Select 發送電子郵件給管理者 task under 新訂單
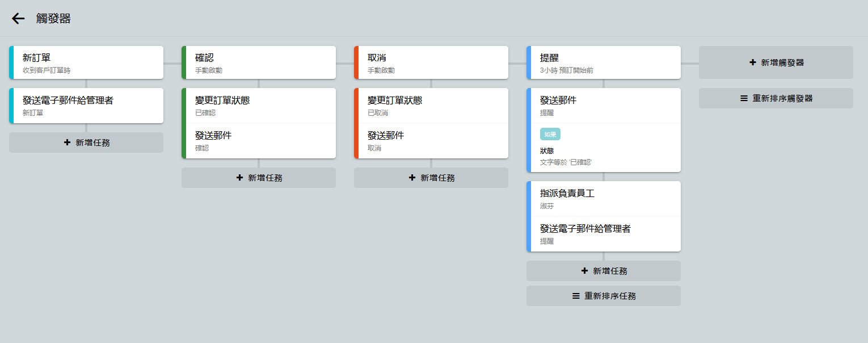 [x=86, y=105]
